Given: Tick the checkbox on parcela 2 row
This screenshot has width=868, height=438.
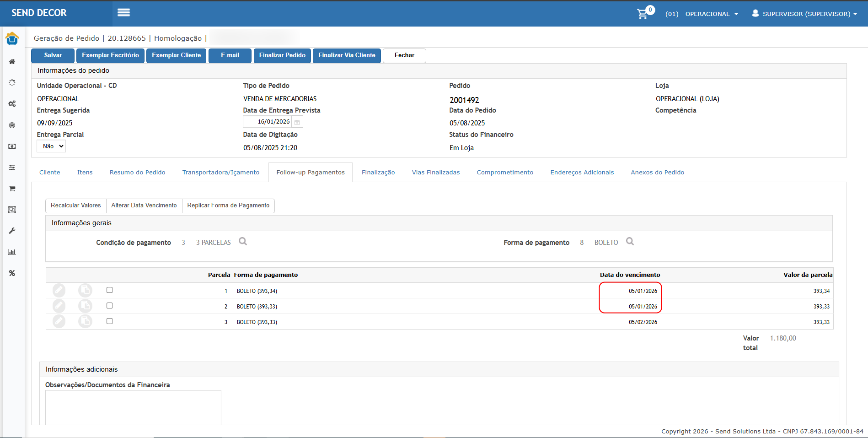Looking at the screenshot, I should [x=109, y=306].
